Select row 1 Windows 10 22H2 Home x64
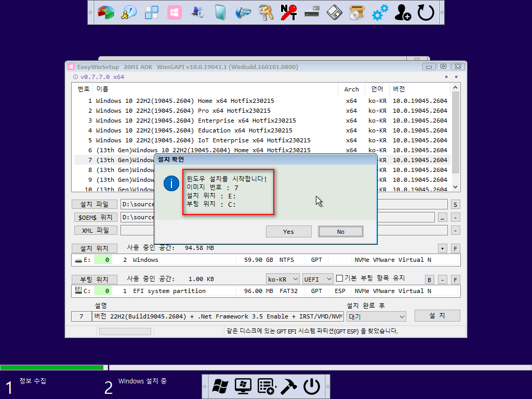The image size is (532, 399). 262,101
